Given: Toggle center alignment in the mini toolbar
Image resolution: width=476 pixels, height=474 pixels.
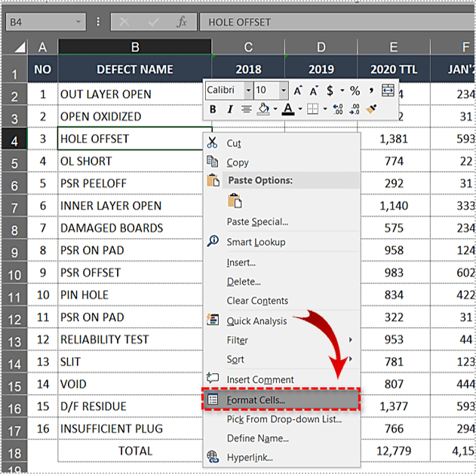Looking at the screenshot, I should pyautogui.click(x=246, y=110).
